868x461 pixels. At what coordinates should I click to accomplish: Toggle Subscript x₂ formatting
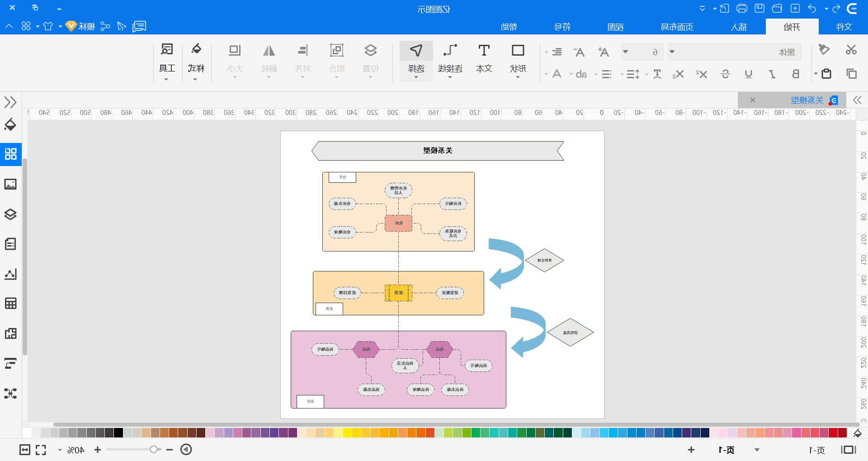click(678, 74)
